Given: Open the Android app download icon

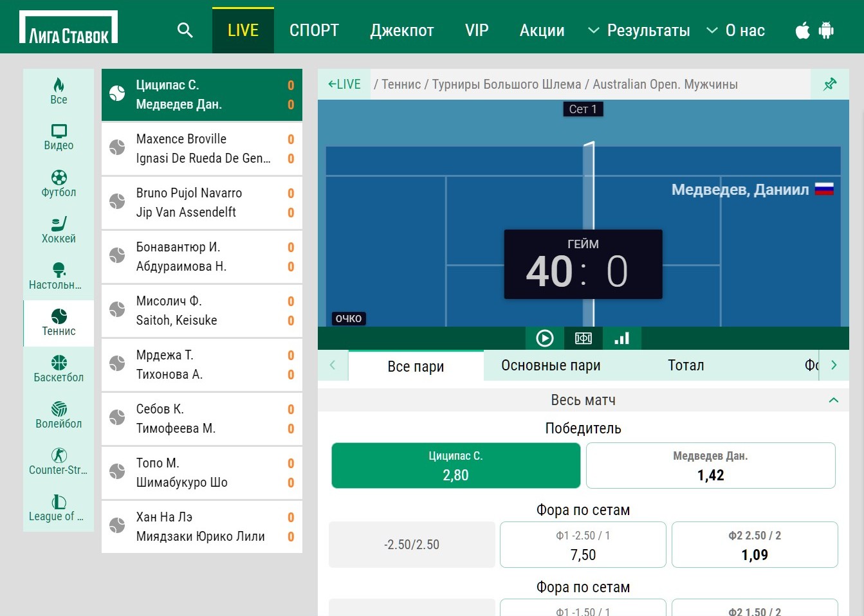Looking at the screenshot, I should pos(826,30).
